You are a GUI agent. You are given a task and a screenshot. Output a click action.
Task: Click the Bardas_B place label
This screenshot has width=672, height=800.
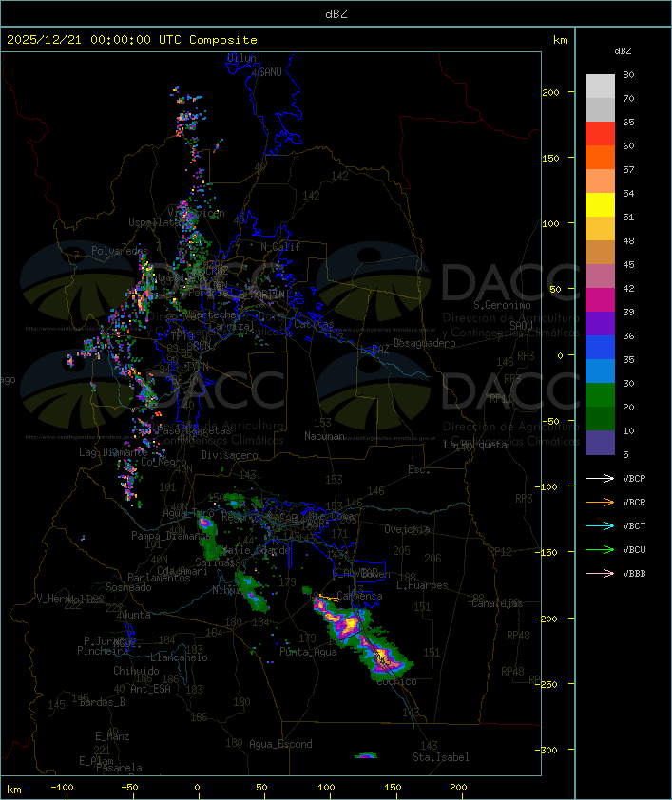click(103, 702)
